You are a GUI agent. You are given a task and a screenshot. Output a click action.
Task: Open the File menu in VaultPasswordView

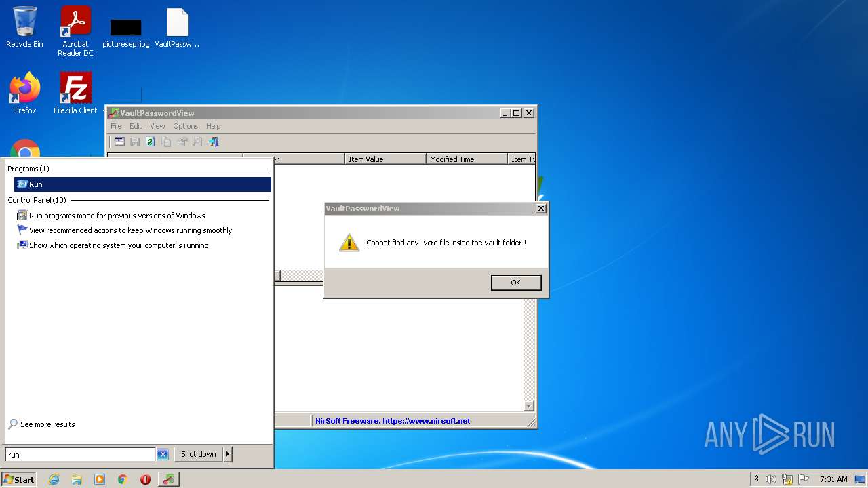click(116, 126)
